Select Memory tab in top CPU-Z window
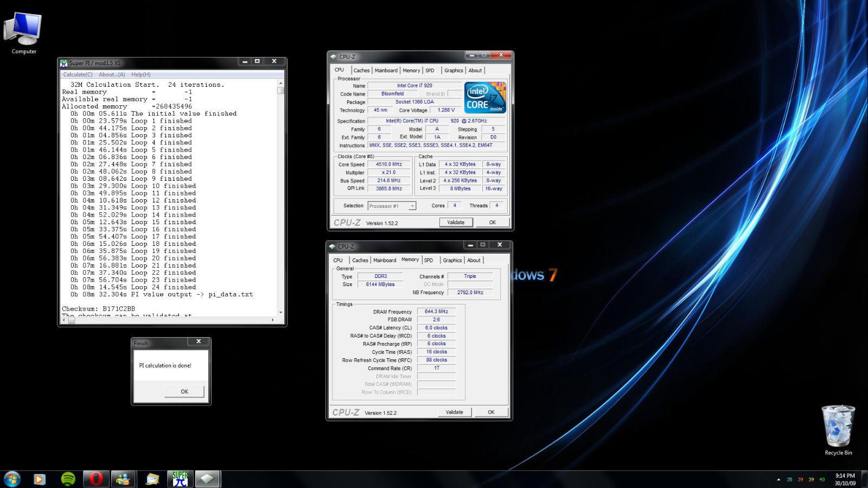This screenshot has width=868, height=488. tap(411, 71)
